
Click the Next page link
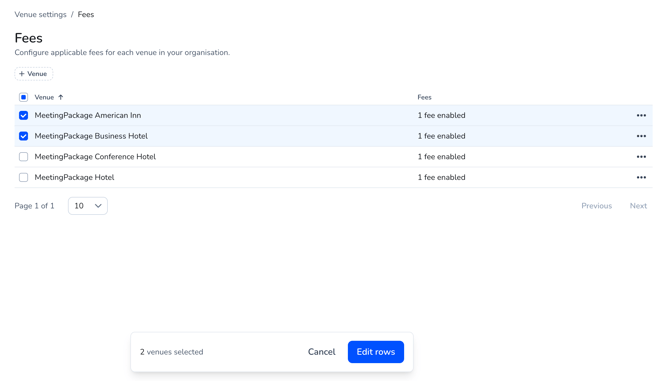click(638, 206)
